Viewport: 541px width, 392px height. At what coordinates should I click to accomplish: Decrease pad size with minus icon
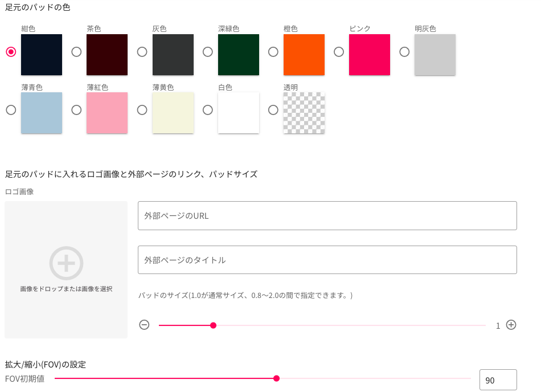click(144, 325)
